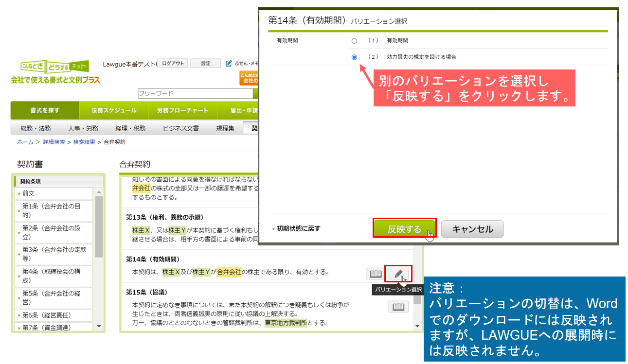Focus the フリーワード search field
The height and width of the screenshot is (364, 628).
click(x=195, y=93)
